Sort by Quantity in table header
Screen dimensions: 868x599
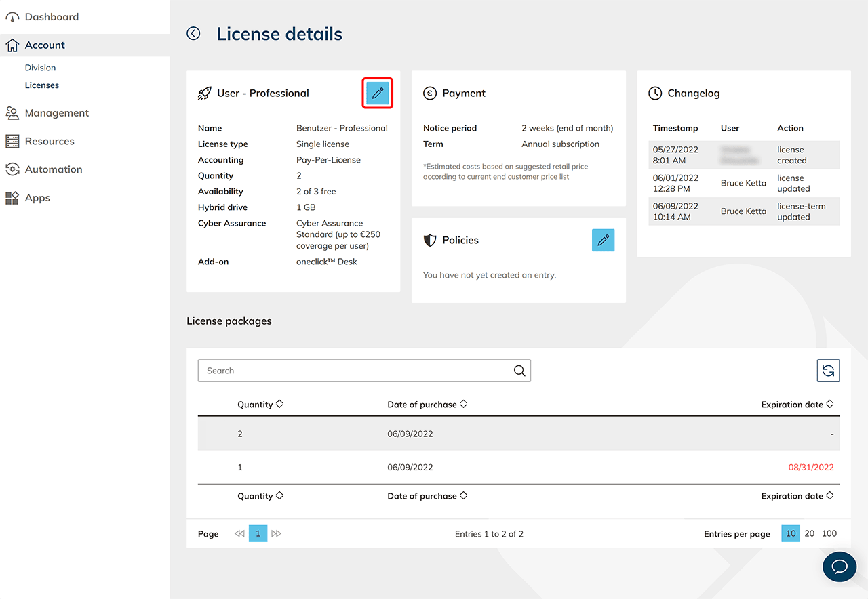(260, 405)
